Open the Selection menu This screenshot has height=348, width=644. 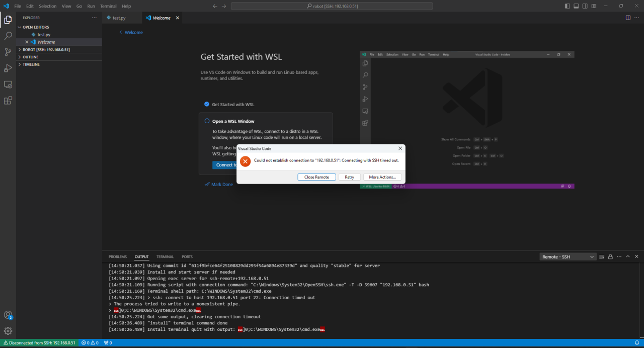pyautogui.click(x=48, y=6)
